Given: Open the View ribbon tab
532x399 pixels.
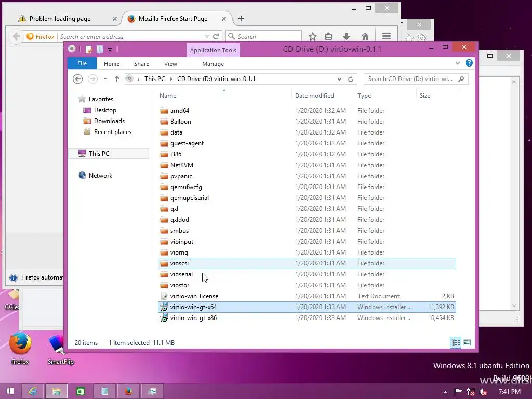Looking at the screenshot, I should coord(170,64).
